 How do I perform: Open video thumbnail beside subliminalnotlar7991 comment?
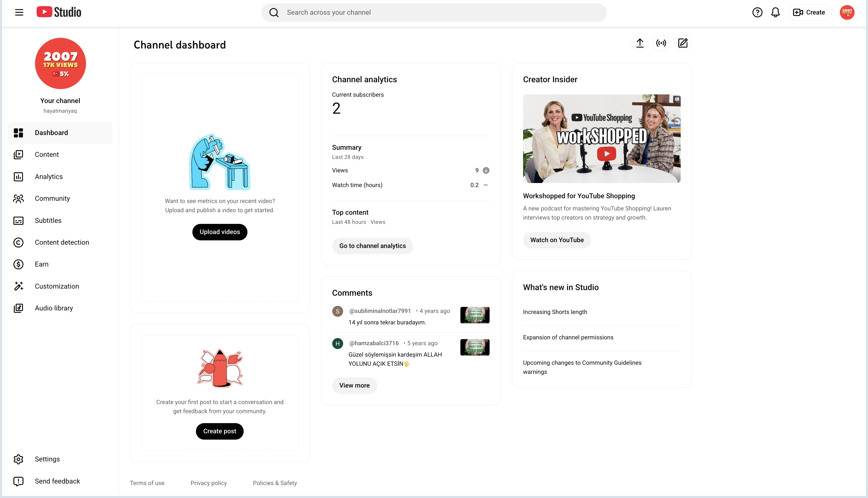[x=475, y=315]
